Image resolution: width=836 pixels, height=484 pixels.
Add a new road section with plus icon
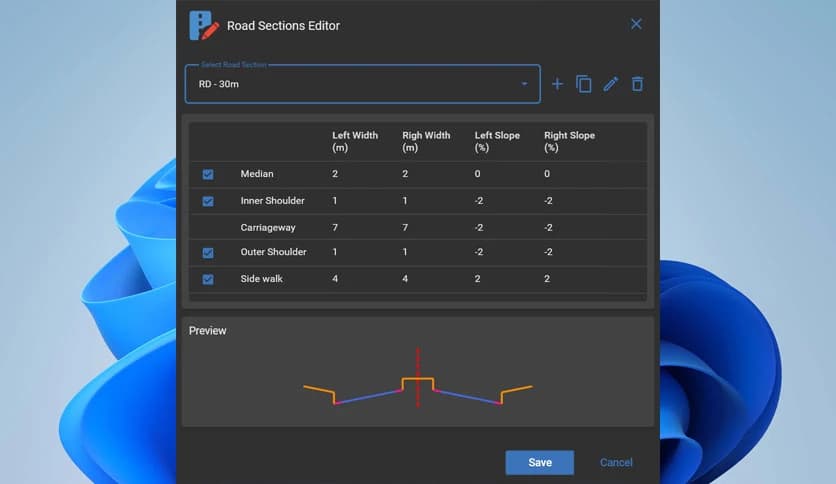pos(557,84)
